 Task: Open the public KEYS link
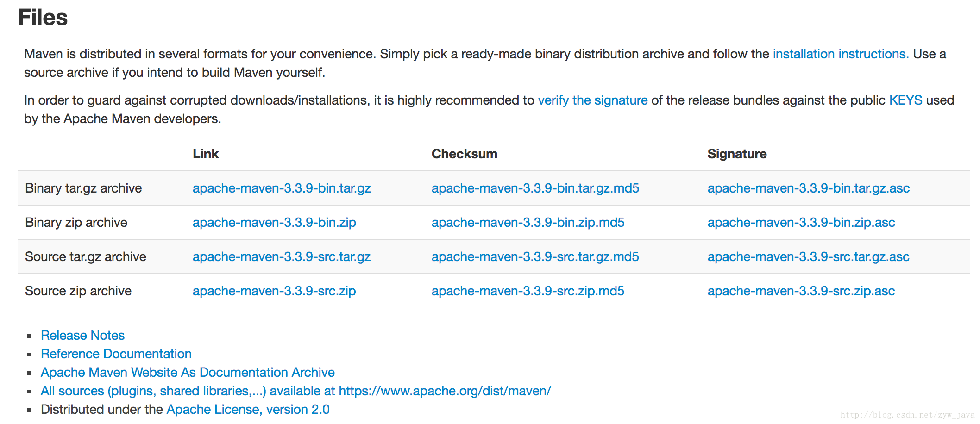click(905, 100)
